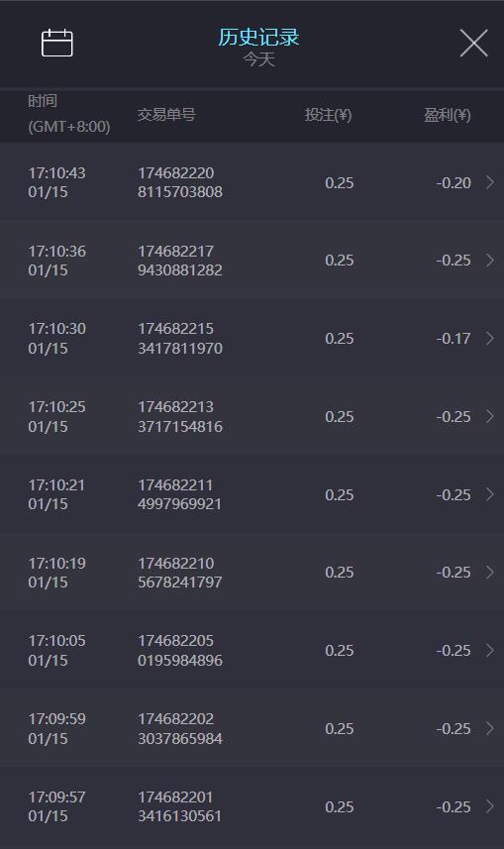504x849 pixels.
Task: Click the 今天 date subtitle
Action: [x=258, y=59]
